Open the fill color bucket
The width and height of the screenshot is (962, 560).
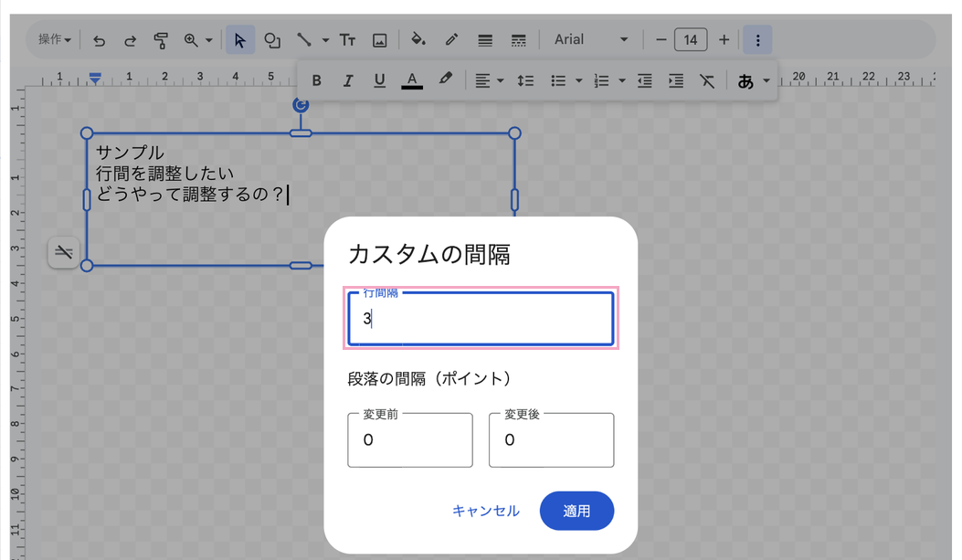(x=418, y=40)
